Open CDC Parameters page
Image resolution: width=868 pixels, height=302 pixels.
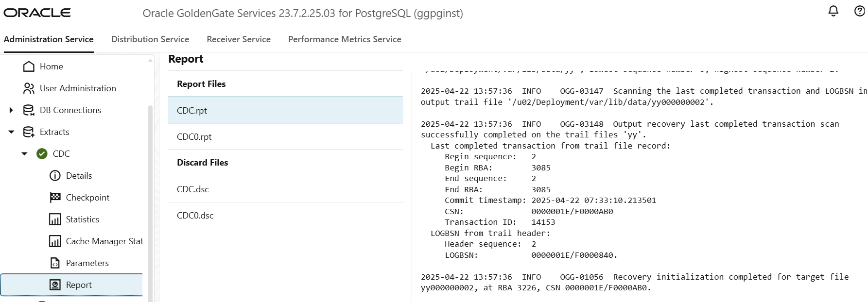coord(87,263)
